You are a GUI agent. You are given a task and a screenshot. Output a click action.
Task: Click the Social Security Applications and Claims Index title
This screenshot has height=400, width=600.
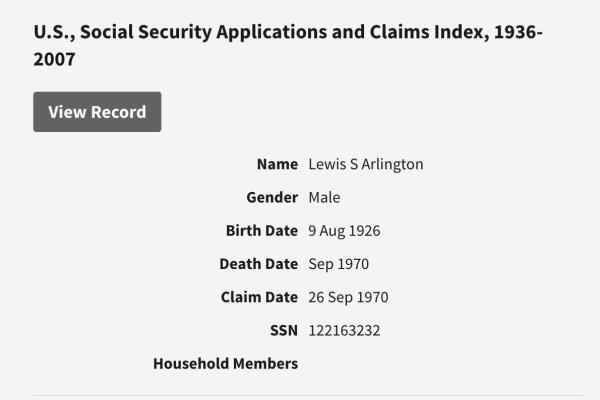288,32
